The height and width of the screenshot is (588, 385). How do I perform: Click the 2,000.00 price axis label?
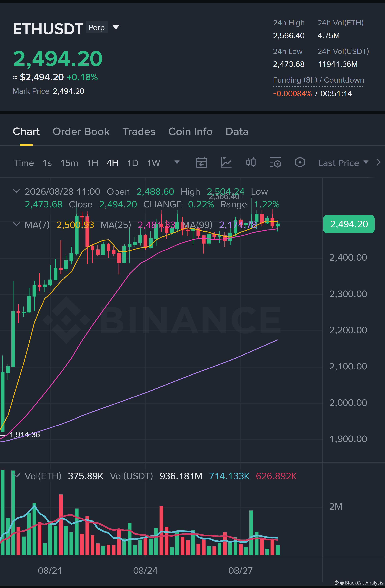click(348, 402)
